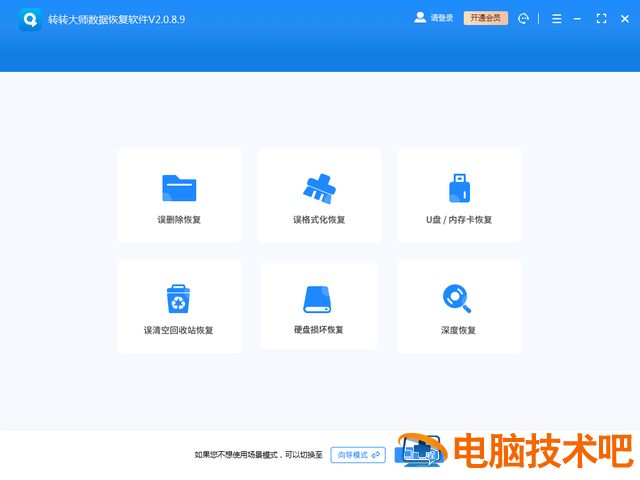Click the 深度恢复 label
The image size is (640, 480).
458,330
